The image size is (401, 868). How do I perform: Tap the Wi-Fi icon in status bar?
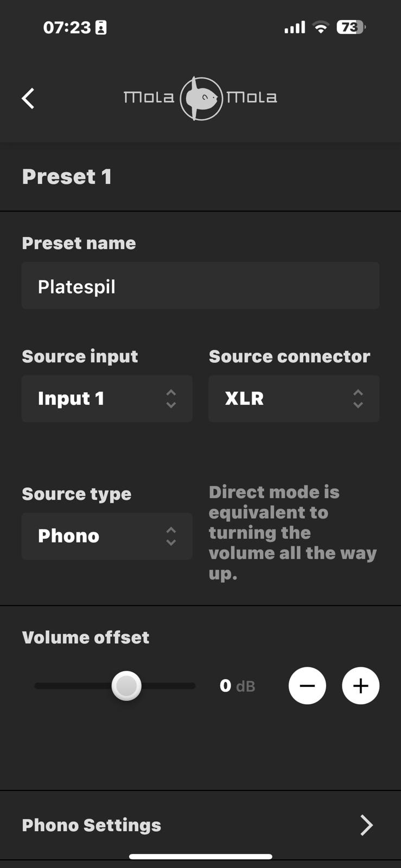click(x=321, y=27)
